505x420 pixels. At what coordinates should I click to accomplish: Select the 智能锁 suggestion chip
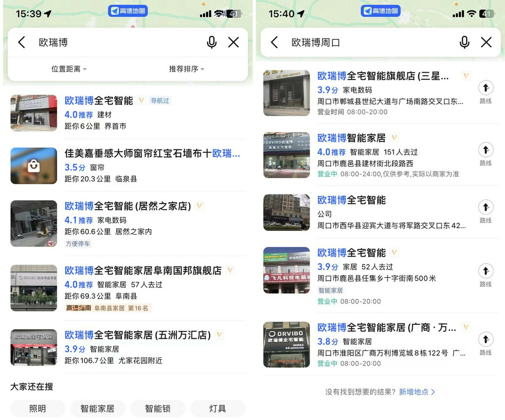click(x=158, y=408)
